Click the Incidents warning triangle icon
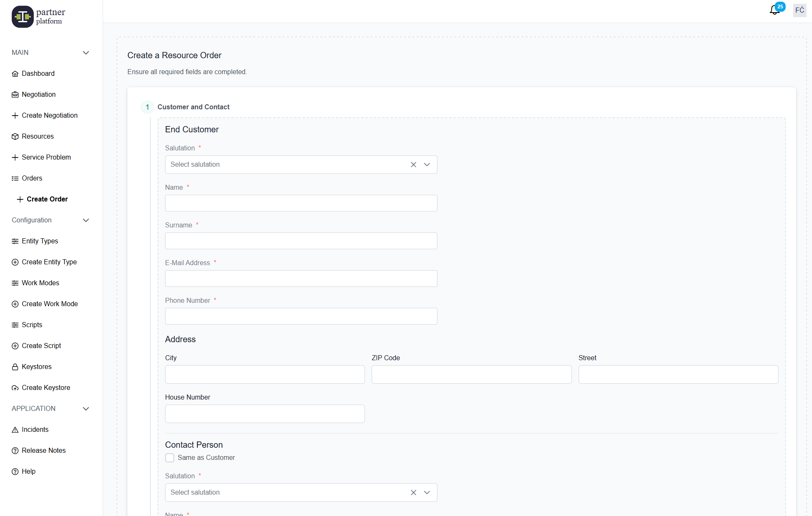This screenshot has width=812, height=516. click(15, 430)
